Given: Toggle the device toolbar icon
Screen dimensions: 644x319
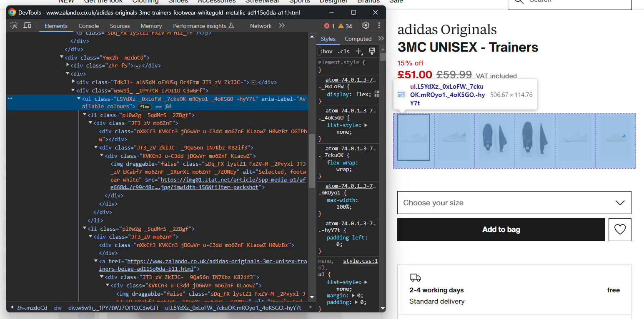Looking at the screenshot, I should tap(28, 26).
